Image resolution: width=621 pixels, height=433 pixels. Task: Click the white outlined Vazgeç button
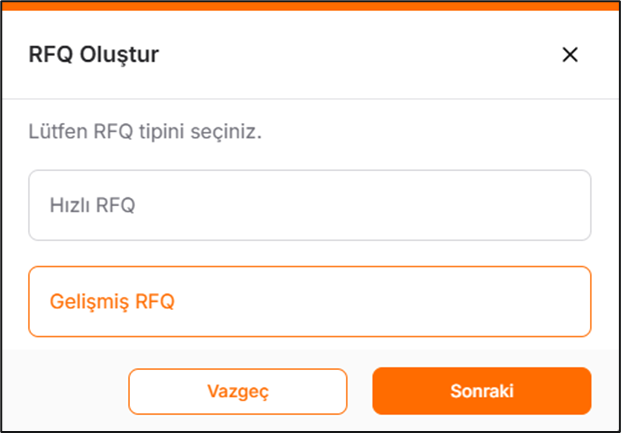point(237,391)
